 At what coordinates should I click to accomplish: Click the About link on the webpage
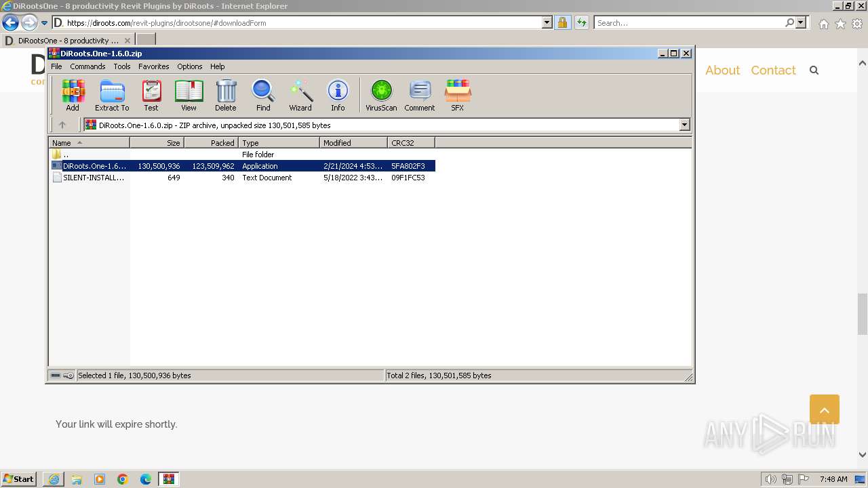point(722,70)
